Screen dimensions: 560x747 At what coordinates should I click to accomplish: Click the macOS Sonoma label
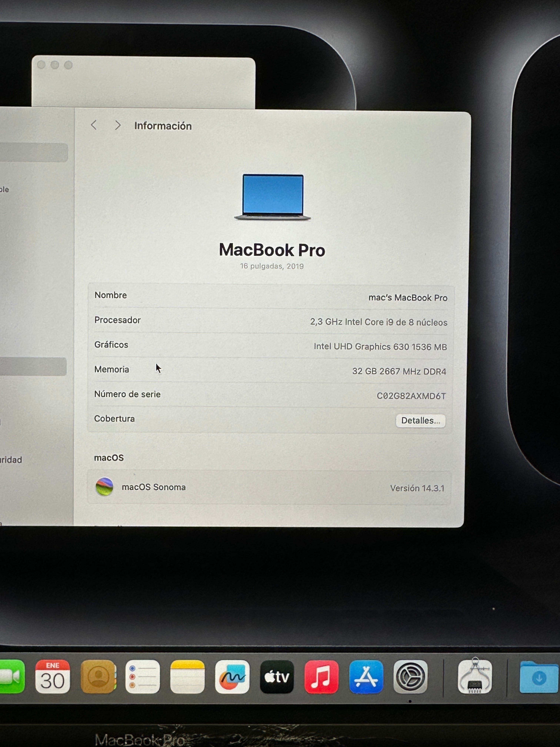154,487
